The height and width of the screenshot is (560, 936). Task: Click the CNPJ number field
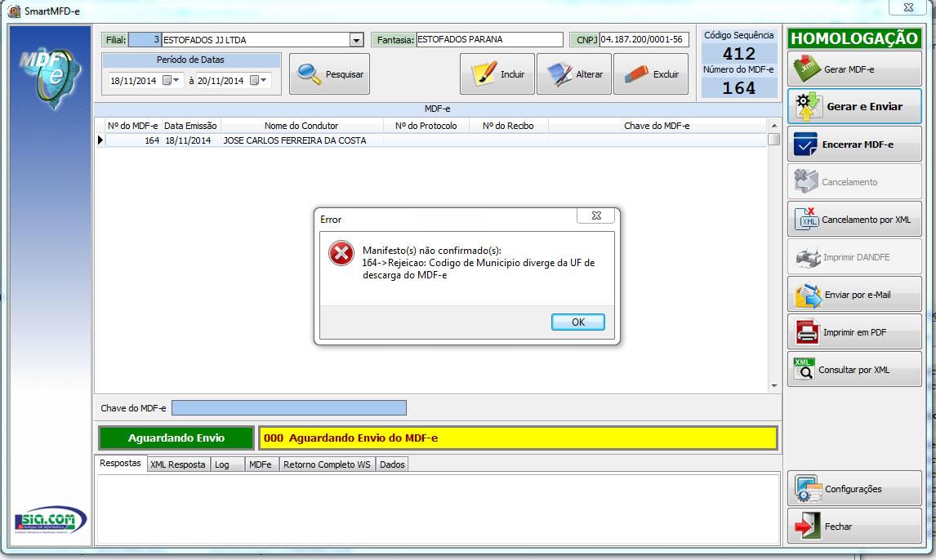644,39
